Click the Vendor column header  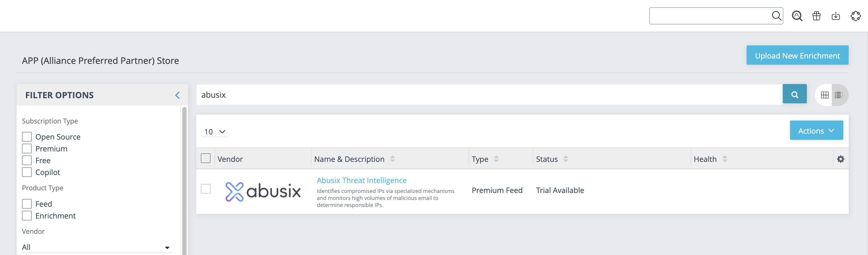tap(230, 159)
